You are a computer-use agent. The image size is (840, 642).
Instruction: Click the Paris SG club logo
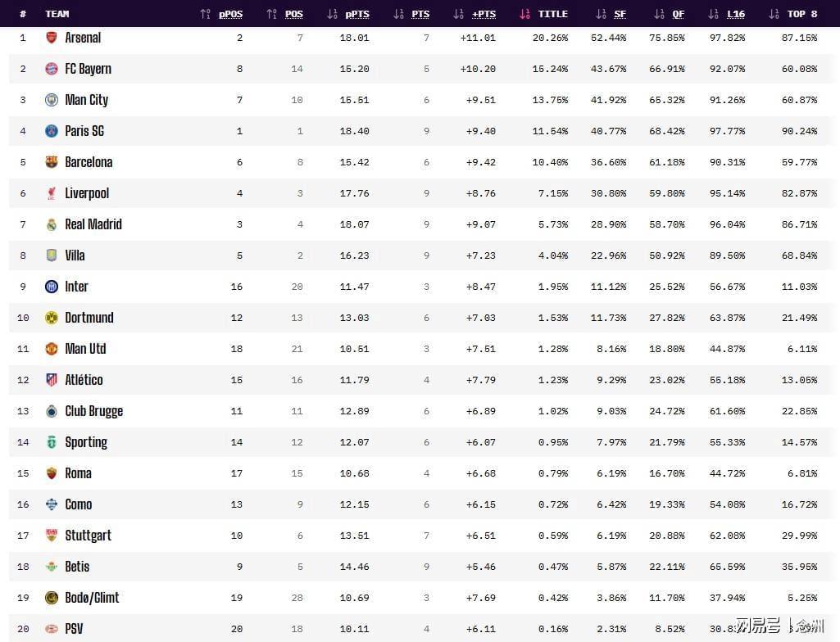pyautogui.click(x=52, y=131)
